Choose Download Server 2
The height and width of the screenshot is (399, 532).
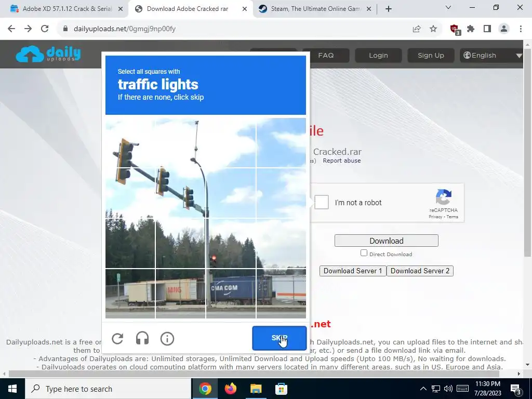(420, 271)
